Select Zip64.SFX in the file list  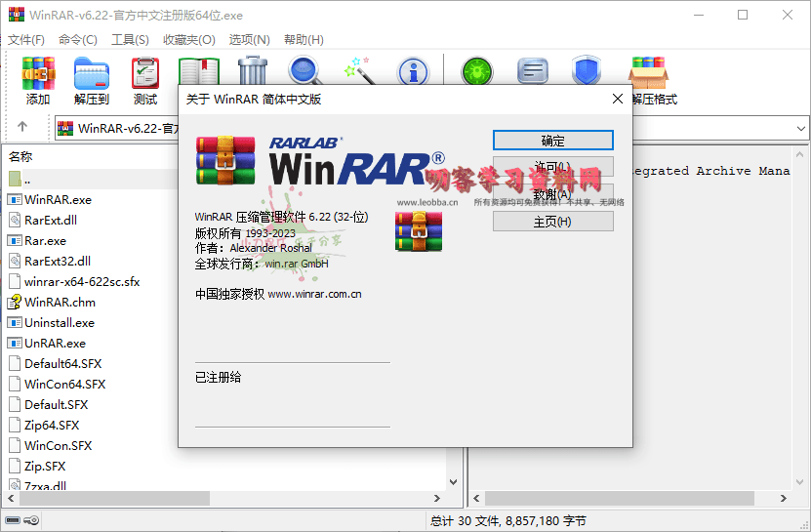pyautogui.click(x=51, y=426)
